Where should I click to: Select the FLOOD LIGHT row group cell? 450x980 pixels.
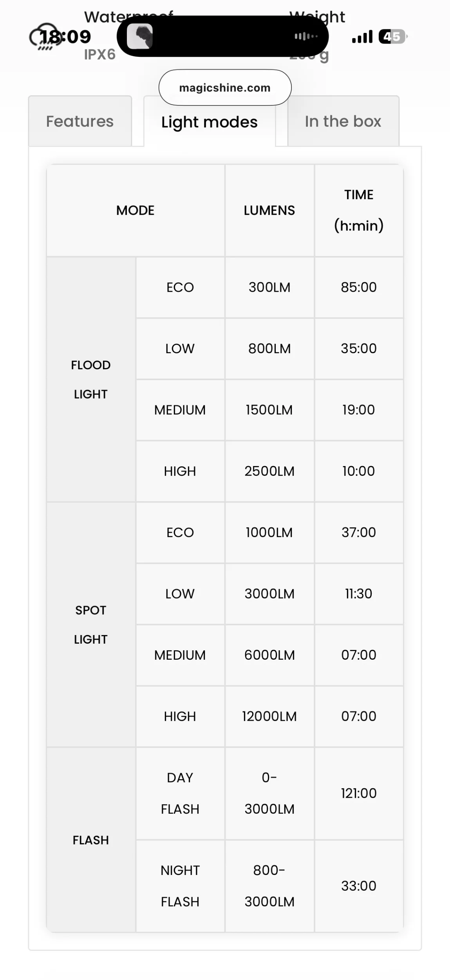91,379
